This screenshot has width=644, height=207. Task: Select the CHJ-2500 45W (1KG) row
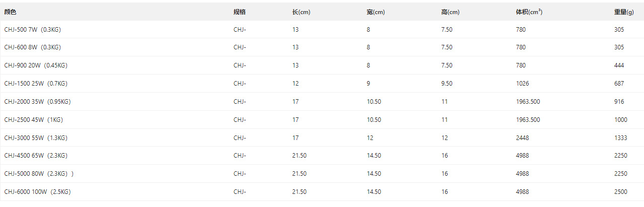[x=322, y=120]
